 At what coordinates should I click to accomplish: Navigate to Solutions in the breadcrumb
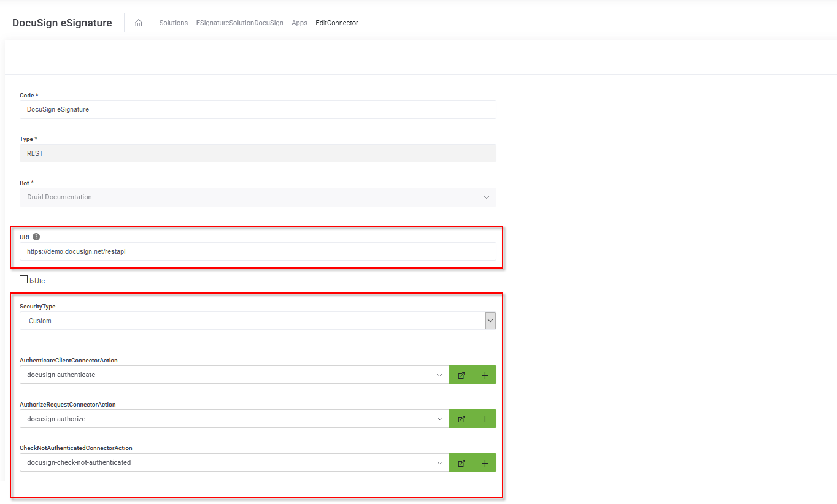click(174, 22)
